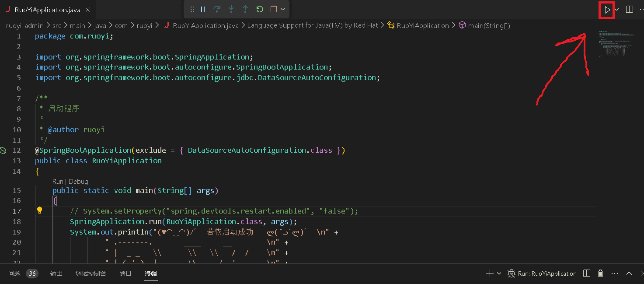Expand the new terminal launch profile dropdown

(x=499, y=273)
